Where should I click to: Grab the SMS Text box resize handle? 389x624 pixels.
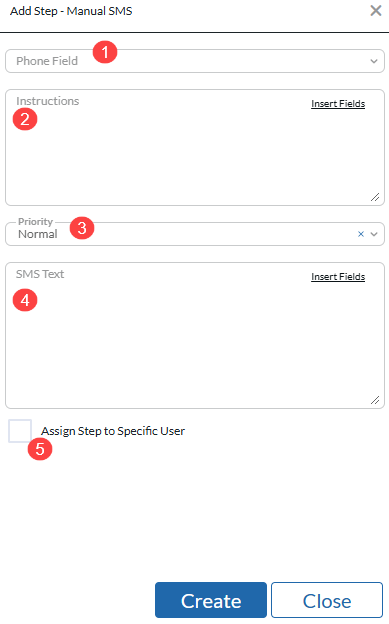coord(375,400)
